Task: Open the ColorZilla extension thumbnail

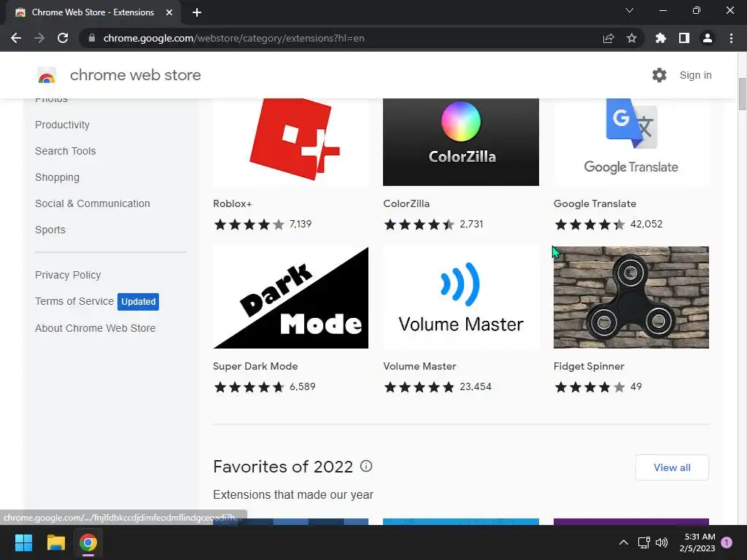Action: 461,142
